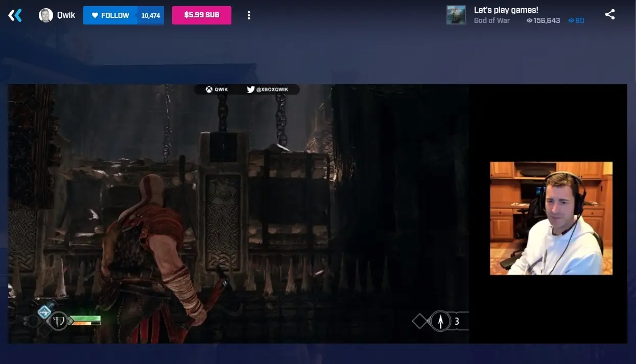636x364 pixels.
Task: Share the stream using share icon
Action: [610, 15]
